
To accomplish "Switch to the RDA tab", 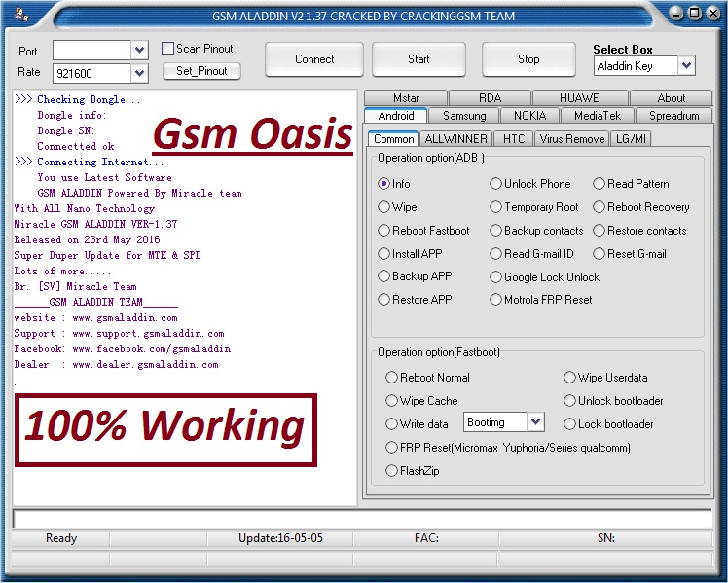I will 490,98.
